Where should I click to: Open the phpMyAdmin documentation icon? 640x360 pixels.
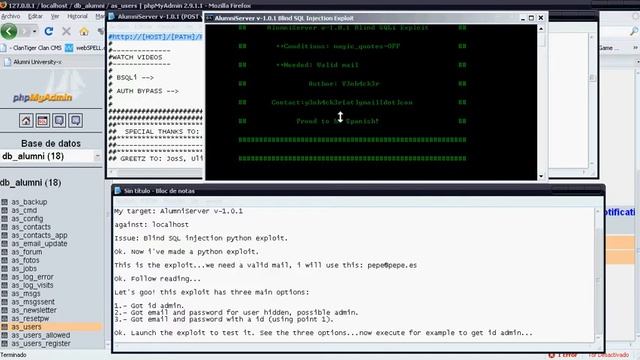click(x=59, y=120)
